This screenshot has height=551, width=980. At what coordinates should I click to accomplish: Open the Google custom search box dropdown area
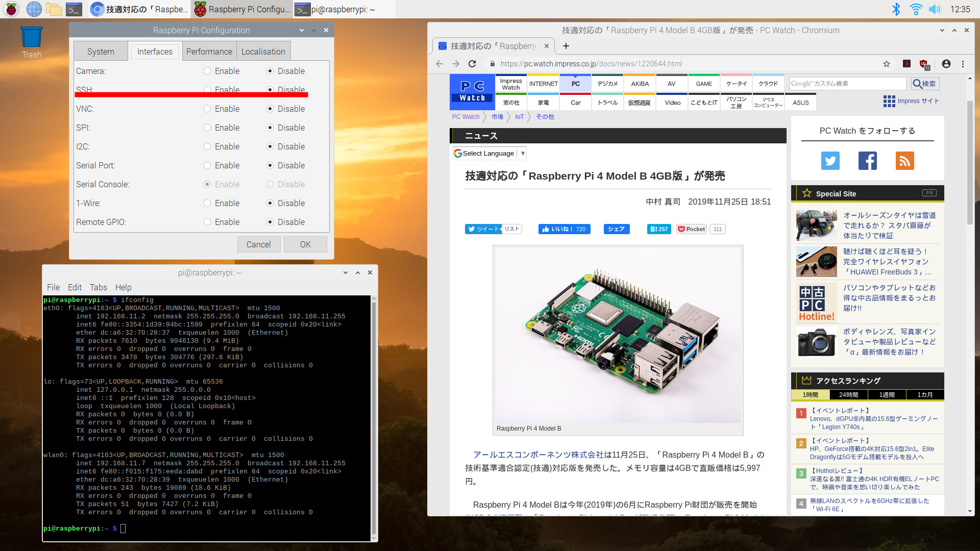point(847,83)
